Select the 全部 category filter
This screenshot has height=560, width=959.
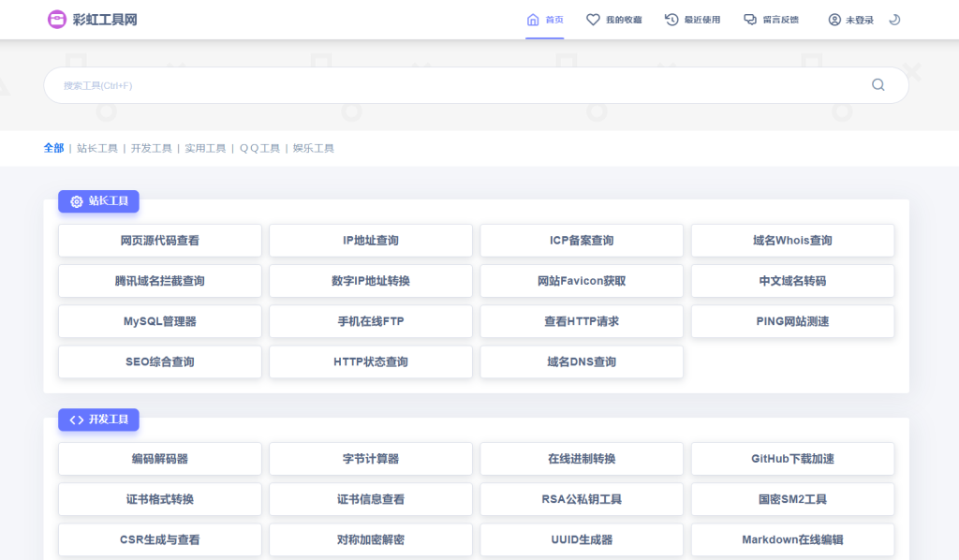[x=53, y=148]
